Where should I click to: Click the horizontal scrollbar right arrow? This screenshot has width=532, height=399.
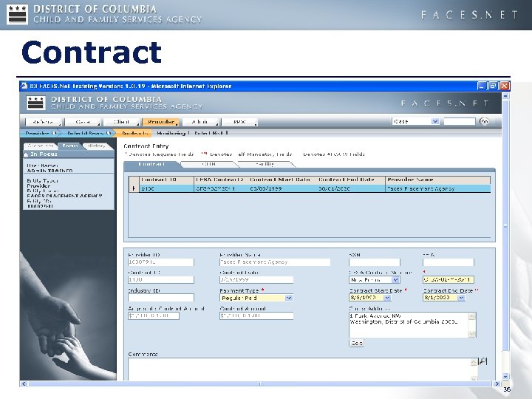[497, 383]
